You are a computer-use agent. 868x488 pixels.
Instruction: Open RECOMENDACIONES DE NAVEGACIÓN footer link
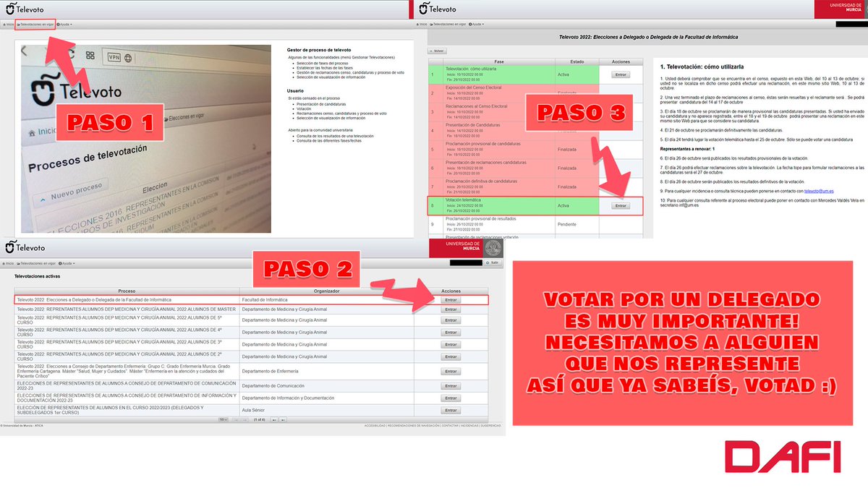(414, 426)
